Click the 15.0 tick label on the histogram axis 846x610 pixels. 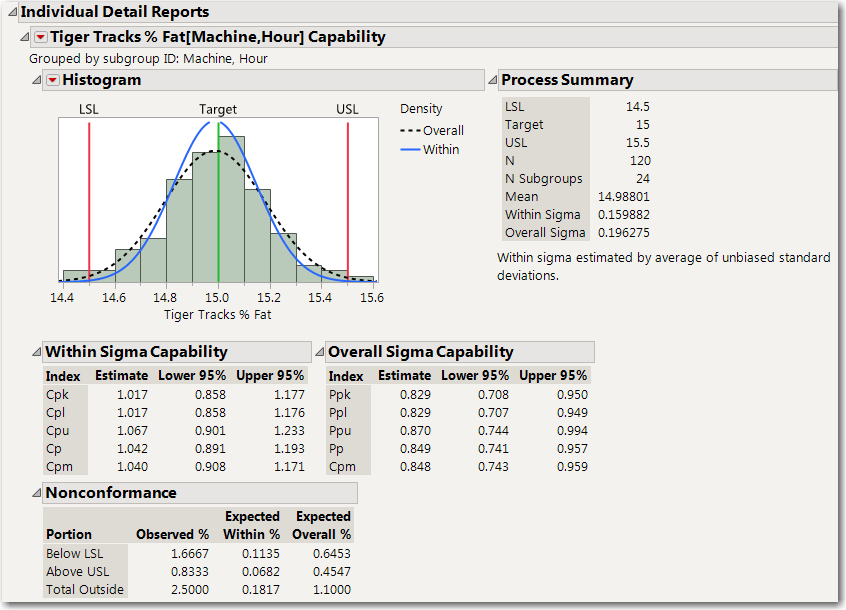click(217, 298)
